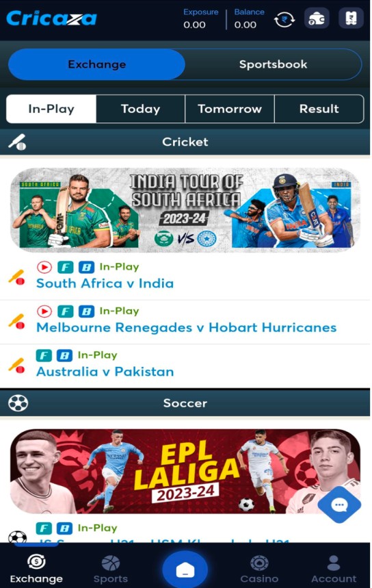Select the Exchange toggle option
The height and width of the screenshot is (588, 372).
pyautogui.click(x=96, y=64)
